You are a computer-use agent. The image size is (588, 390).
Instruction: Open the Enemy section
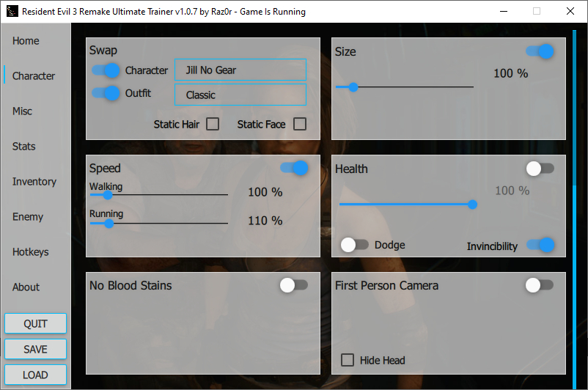pos(28,217)
